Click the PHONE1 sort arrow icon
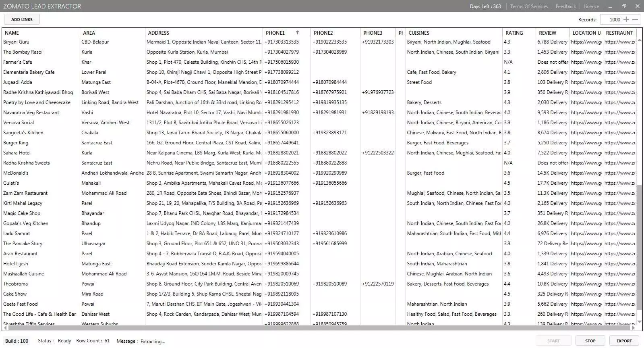This screenshot has height=348, width=644. click(x=298, y=33)
